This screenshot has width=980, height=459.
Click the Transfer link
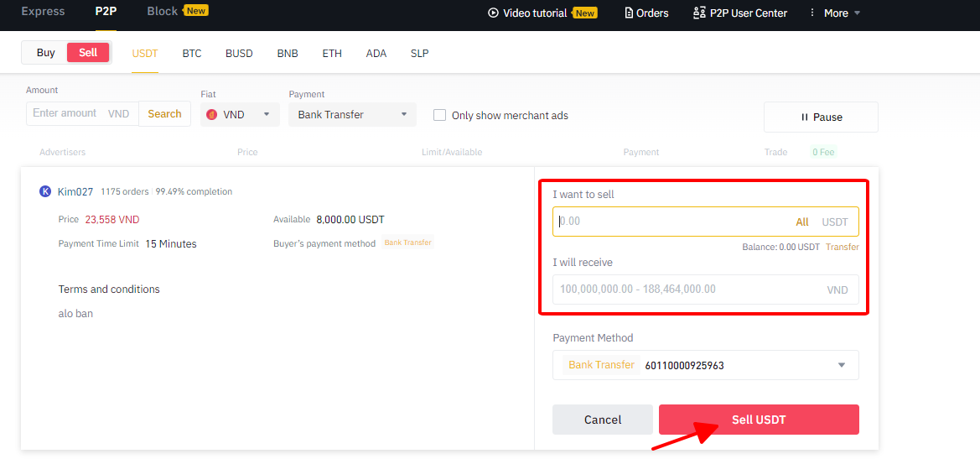click(x=843, y=247)
